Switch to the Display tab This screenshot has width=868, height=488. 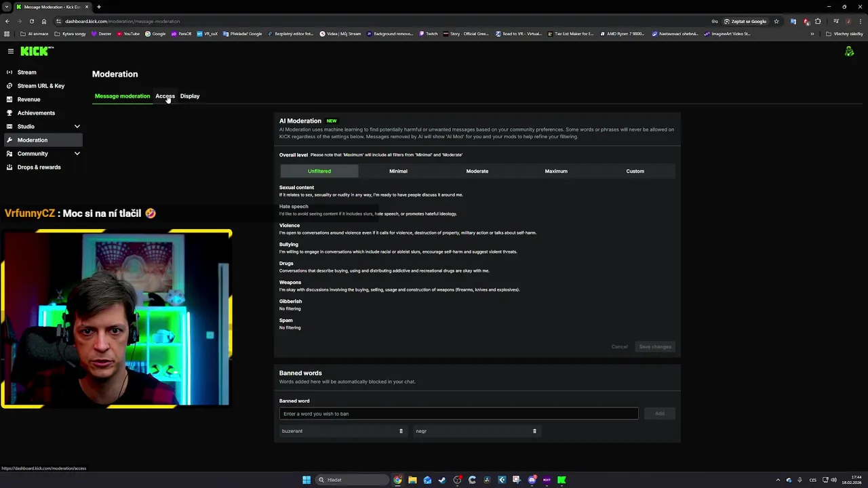[190, 96]
